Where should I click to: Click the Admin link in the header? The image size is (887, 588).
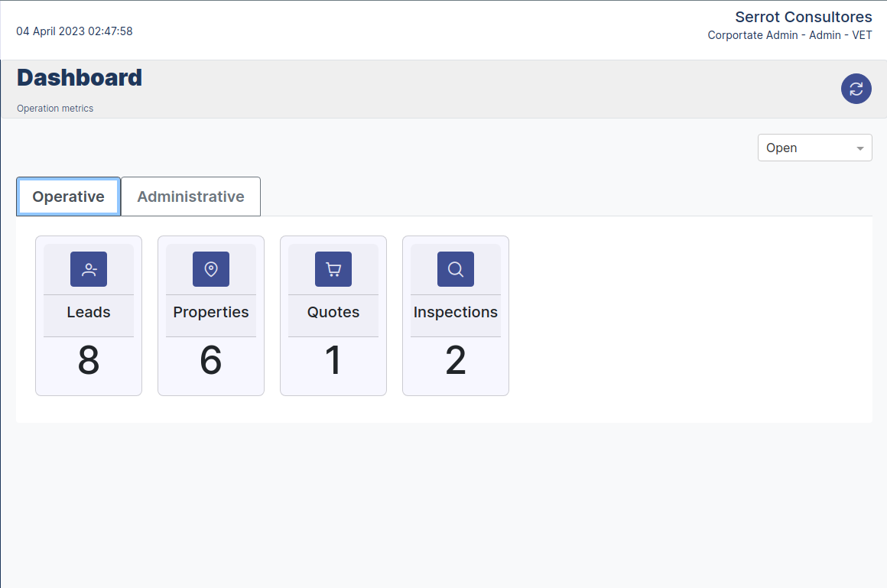824,35
